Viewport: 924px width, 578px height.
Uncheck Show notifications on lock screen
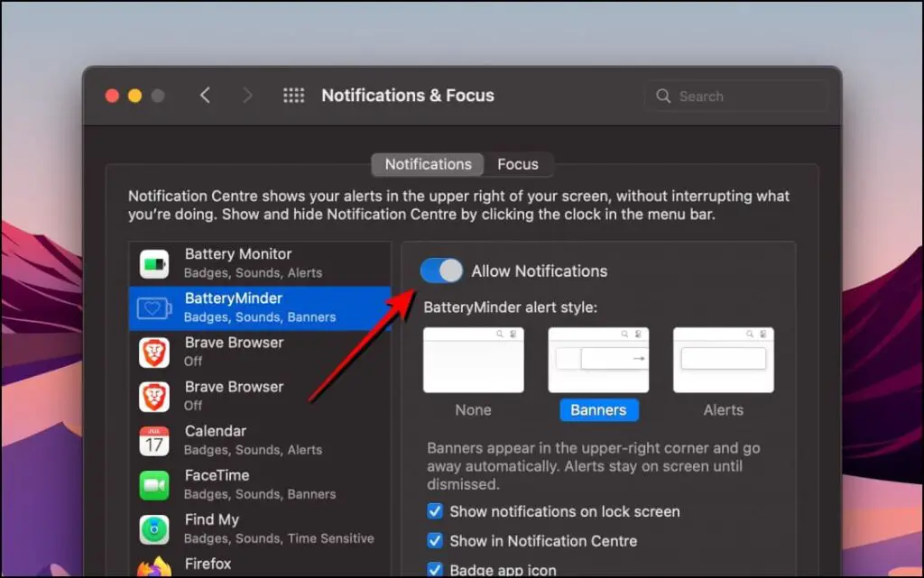[x=435, y=511]
